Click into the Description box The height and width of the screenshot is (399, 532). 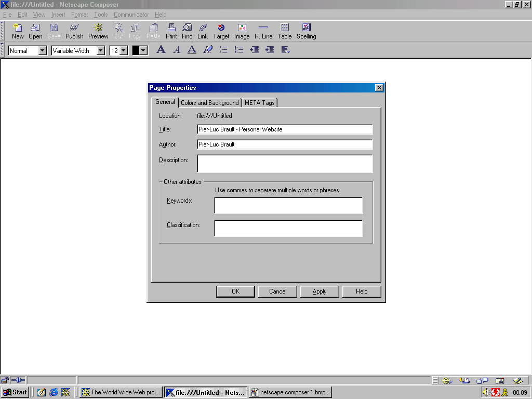point(285,164)
